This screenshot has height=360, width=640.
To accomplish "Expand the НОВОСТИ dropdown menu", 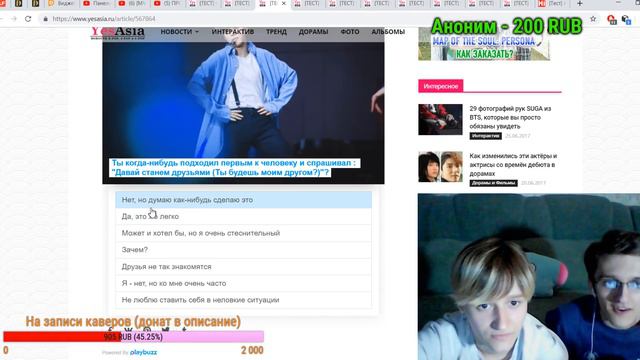I will pyautogui.click(x=180, y=31).
